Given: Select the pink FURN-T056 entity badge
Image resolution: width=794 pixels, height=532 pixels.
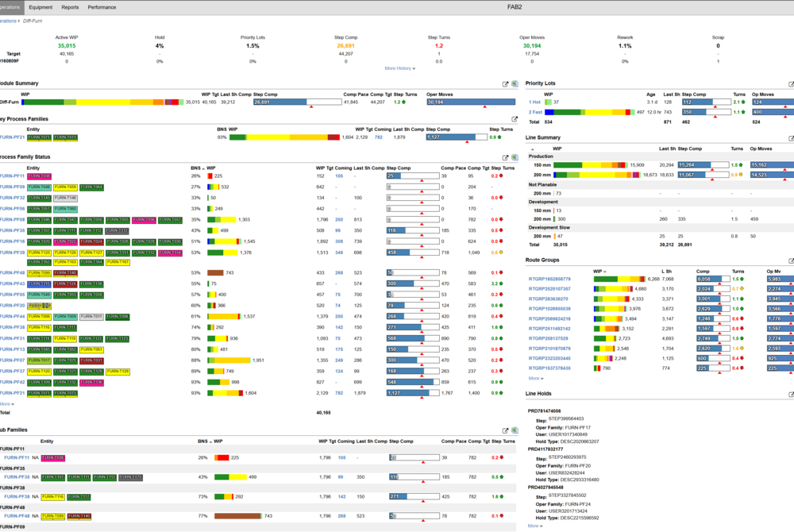Looking at the screenshot, I should coord(144,220).
